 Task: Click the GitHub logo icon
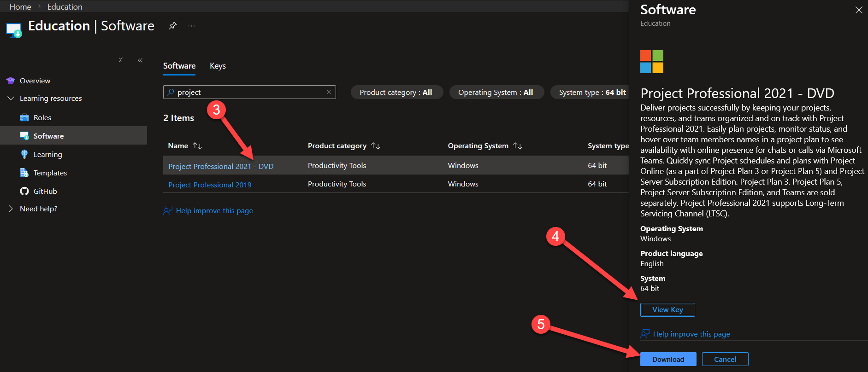pos(24,191)
